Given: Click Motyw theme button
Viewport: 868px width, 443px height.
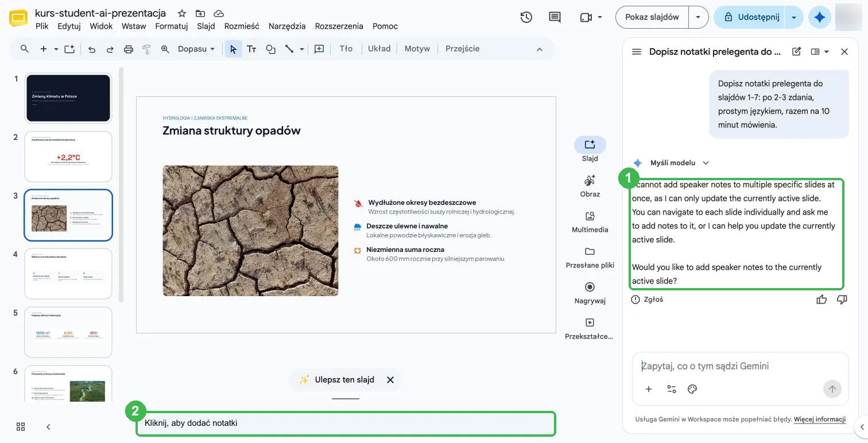Looking at the screenshot, I should click(417, 49).
